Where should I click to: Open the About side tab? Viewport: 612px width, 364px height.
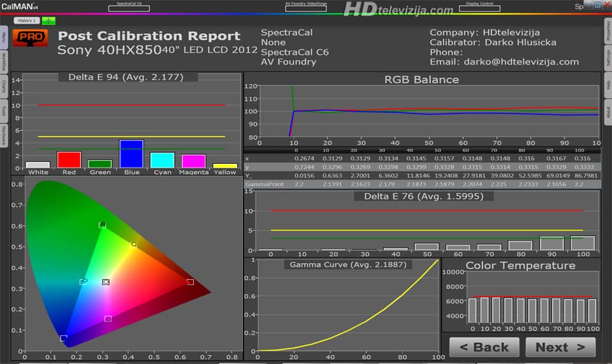coord(608,113)
